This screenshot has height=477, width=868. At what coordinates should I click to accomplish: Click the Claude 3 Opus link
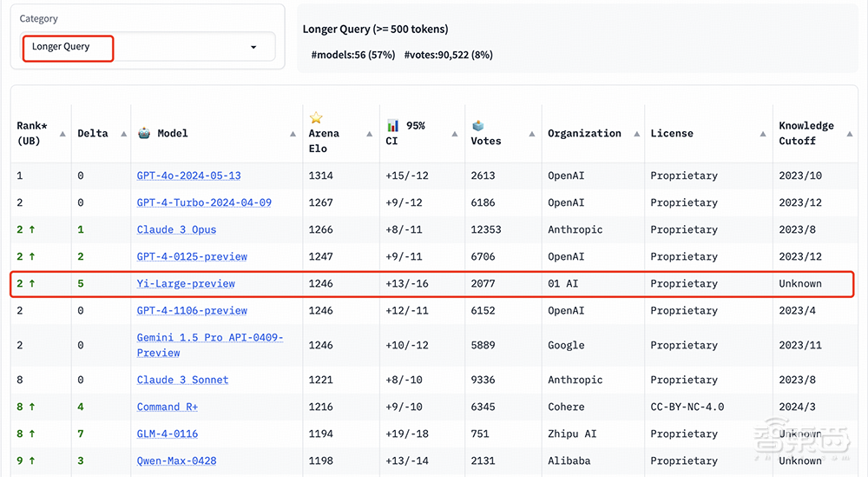(x=176, y=229)
